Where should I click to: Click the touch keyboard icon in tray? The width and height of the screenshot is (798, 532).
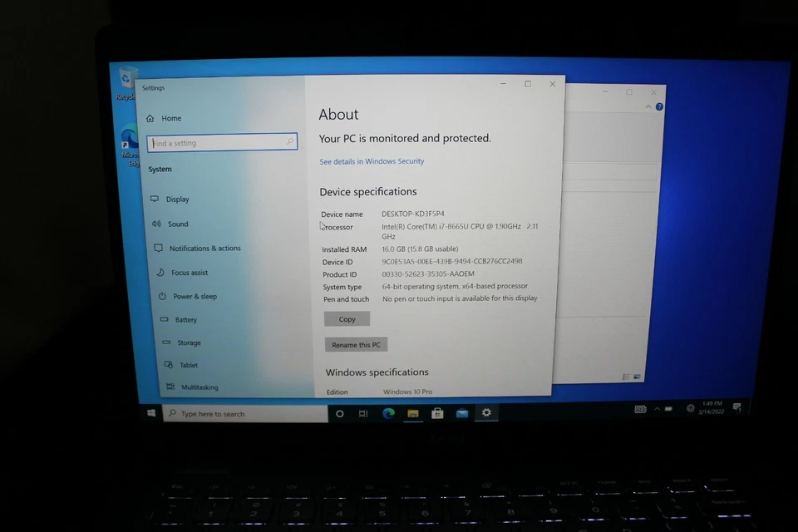click(640, 409)
